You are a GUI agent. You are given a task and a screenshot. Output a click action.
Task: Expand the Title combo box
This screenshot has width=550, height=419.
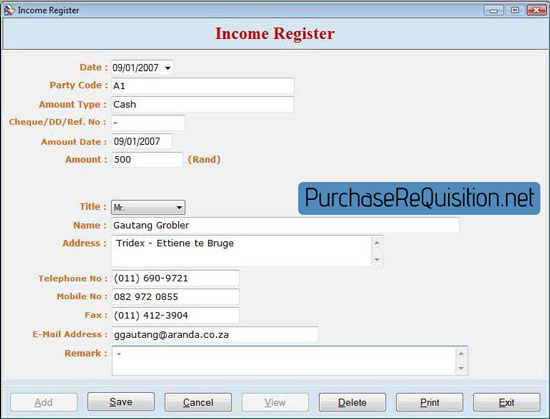coord(179,207)
